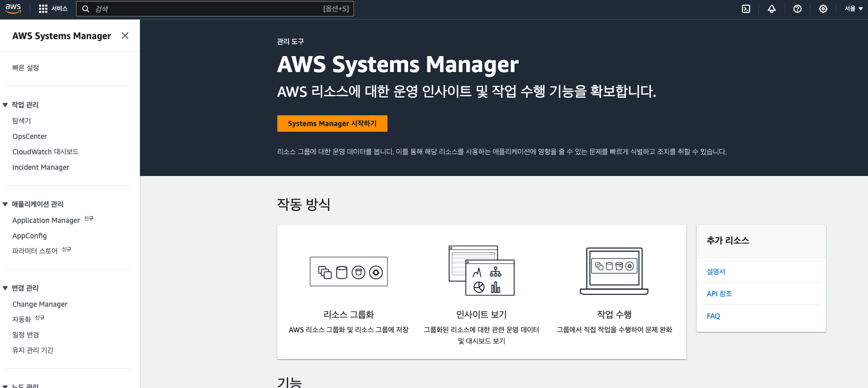Viewport: 868px width, 388px height.
Task: Collapse the 작업 관리 section
Action: click(x=5, y=105)
